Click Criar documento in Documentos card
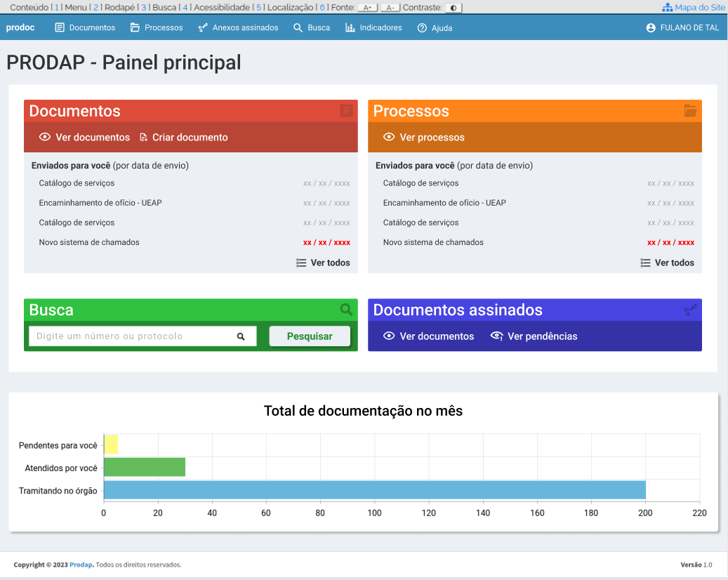Viewport: 728px width, 580px height. point(183,138)
